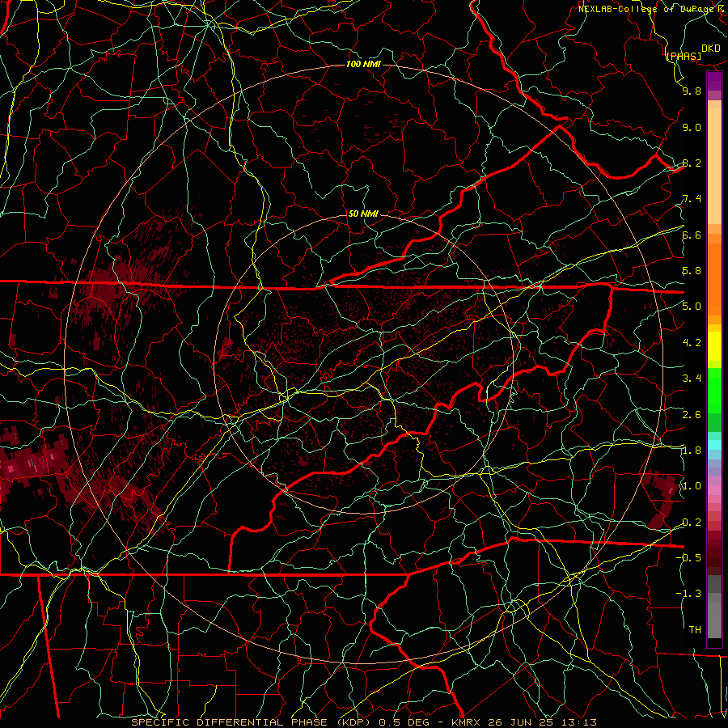This screenshot has height=728, width=728.
Task: Click the KMRX radar site identifier
Action: [465, 722]
